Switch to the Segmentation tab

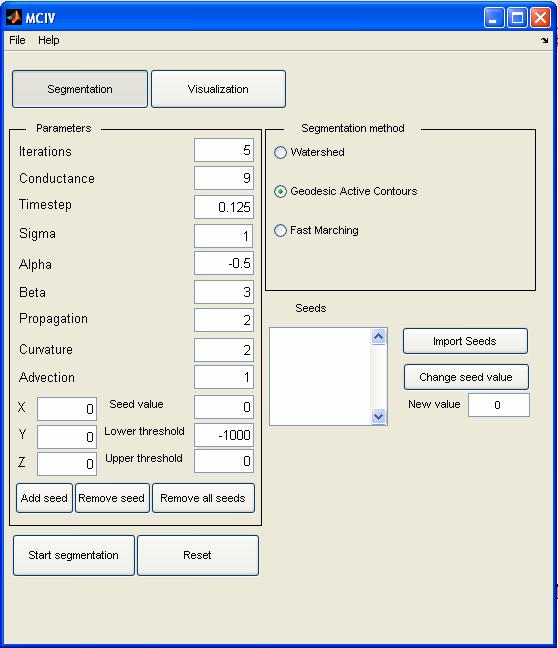coord(80,89)
